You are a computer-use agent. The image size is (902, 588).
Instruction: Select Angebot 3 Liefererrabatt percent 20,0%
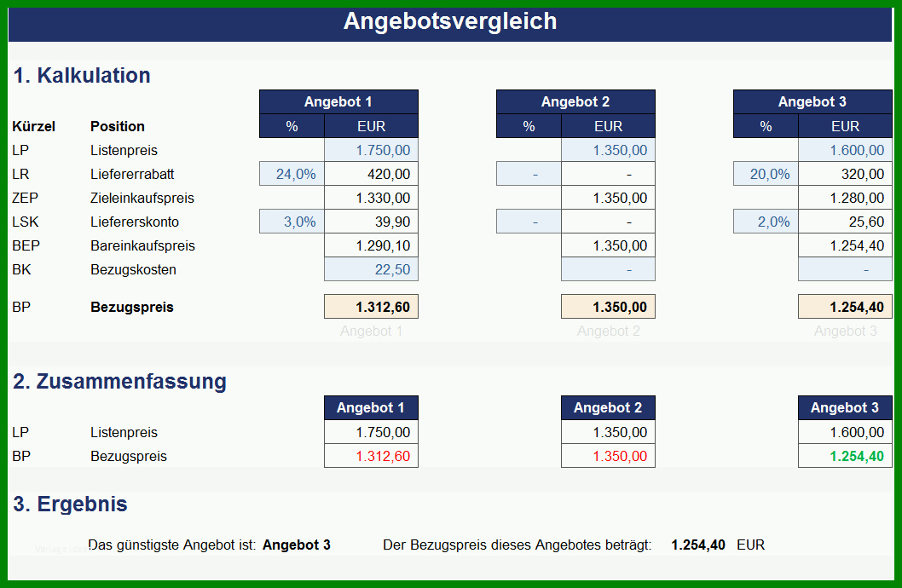tap(766, 174)
